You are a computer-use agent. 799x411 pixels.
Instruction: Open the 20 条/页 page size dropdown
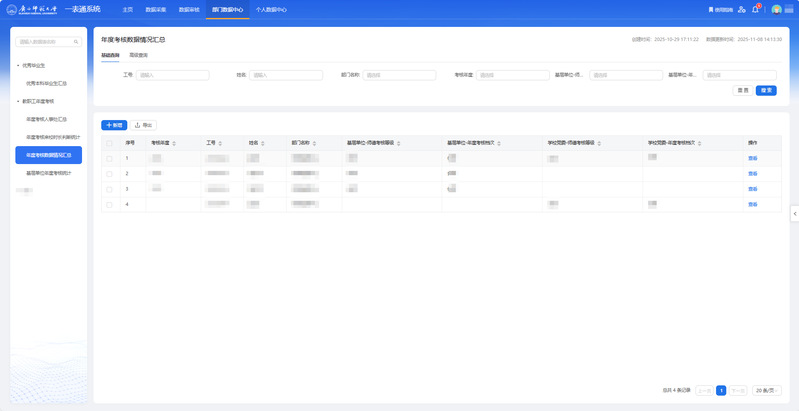click(766, 390)
